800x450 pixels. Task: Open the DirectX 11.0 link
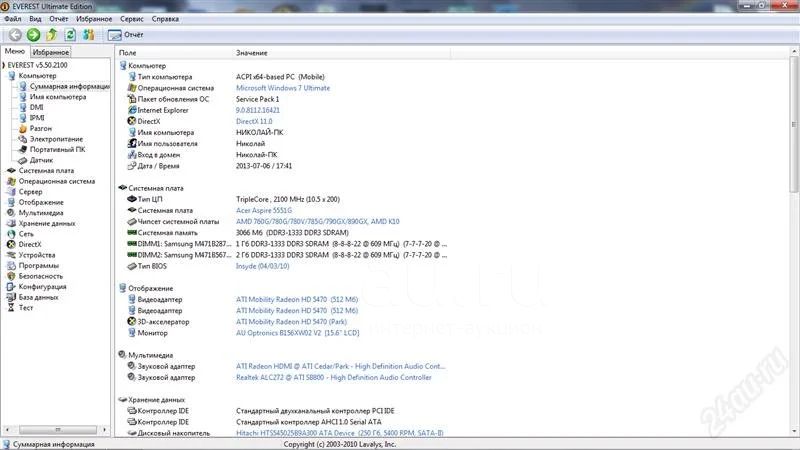(254, 121)
